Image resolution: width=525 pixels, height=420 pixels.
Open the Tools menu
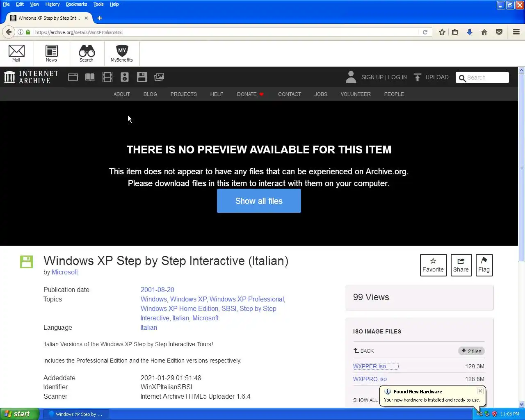pos(98,4)
